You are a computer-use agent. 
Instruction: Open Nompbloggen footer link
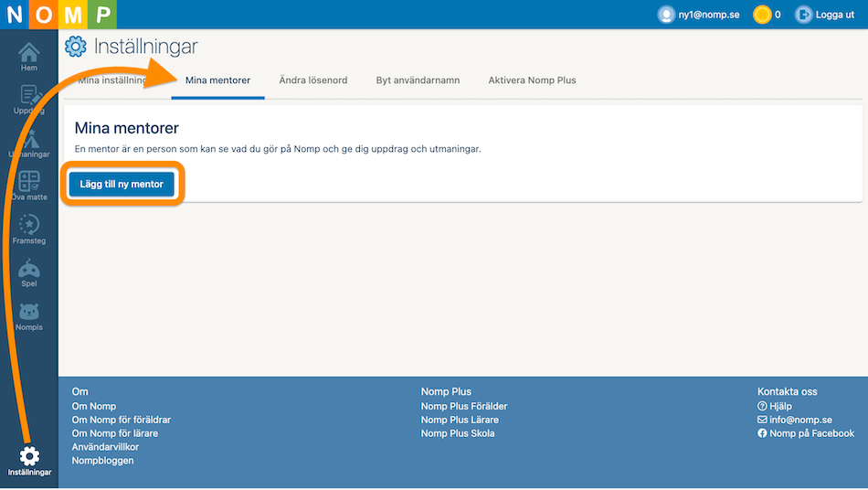point(102,461)
